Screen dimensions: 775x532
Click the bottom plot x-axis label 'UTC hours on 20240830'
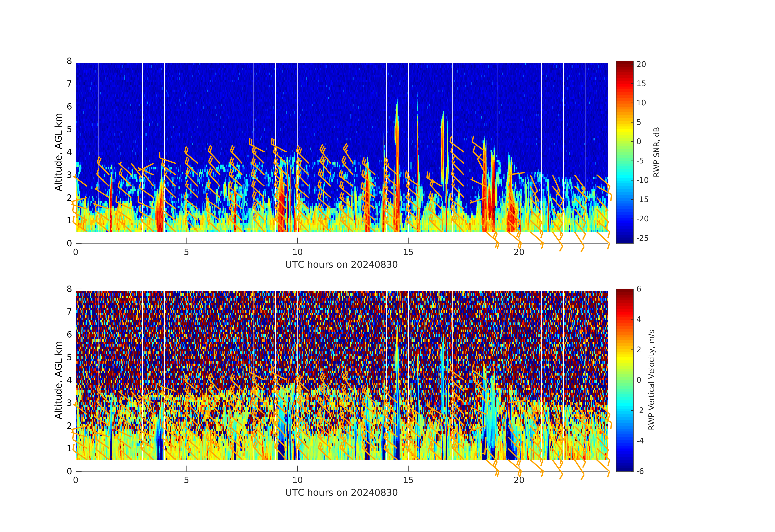[x=341, y=493]
